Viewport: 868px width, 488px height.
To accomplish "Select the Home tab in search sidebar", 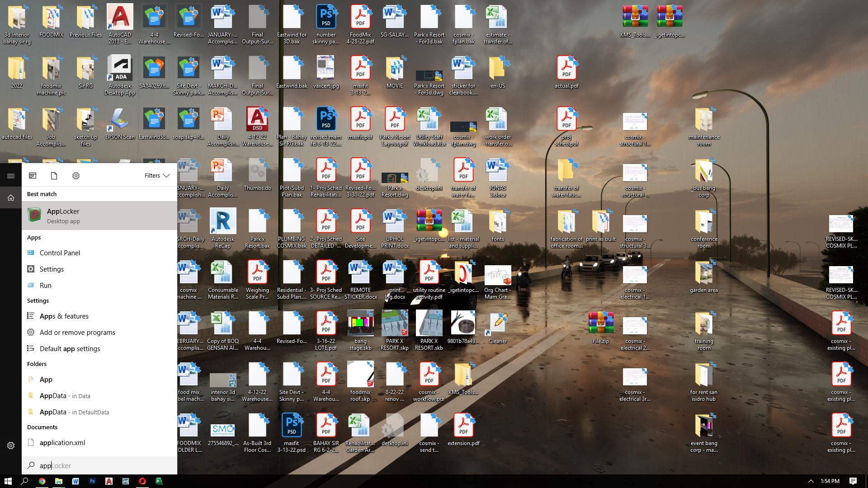I will [11, 197].
